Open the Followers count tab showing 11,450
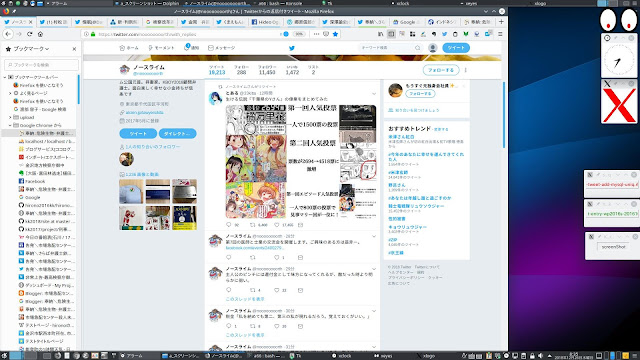This screenshot has width=640, height=360. [x=267, y=70]
